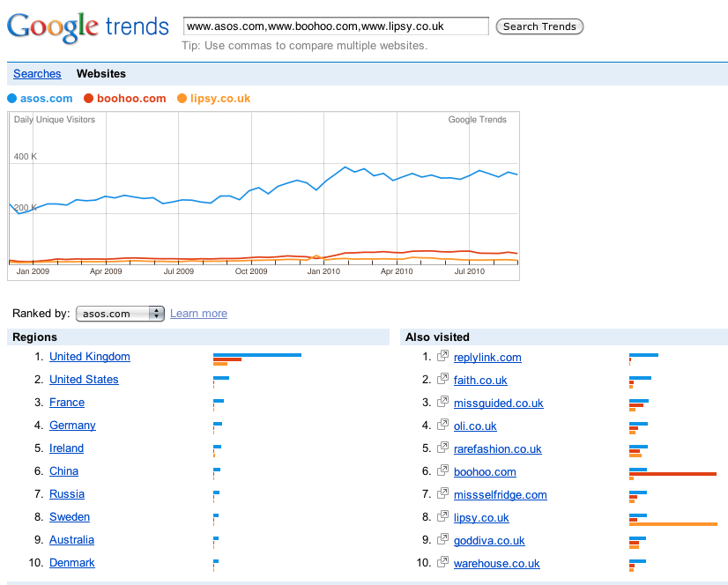Click the Google trends logo

pos(88,27)
